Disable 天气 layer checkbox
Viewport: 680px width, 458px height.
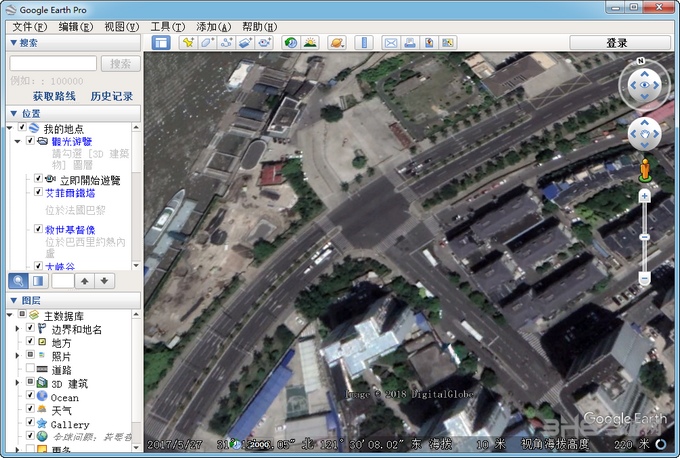(x=30, y=408)
